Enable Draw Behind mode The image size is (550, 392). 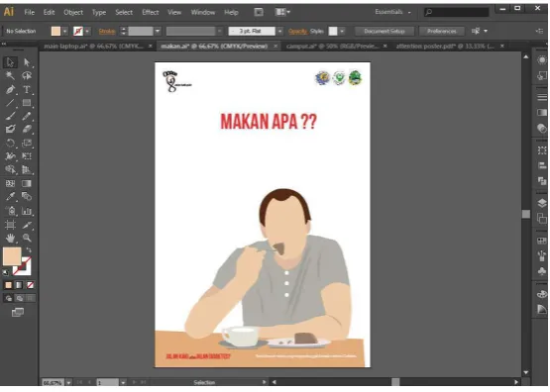pyautogui.click(x=19, y=298)
